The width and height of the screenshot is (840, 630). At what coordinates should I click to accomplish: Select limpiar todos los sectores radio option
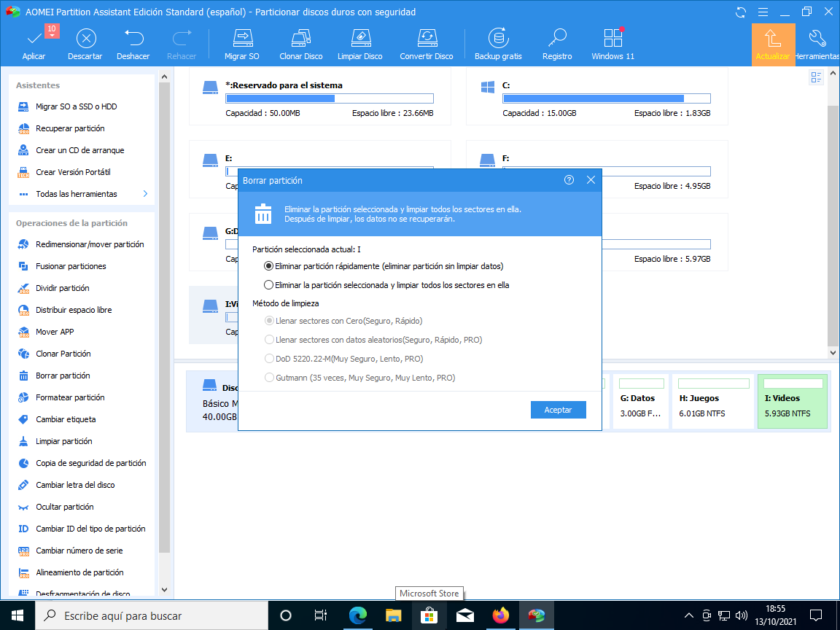(268, 285)
